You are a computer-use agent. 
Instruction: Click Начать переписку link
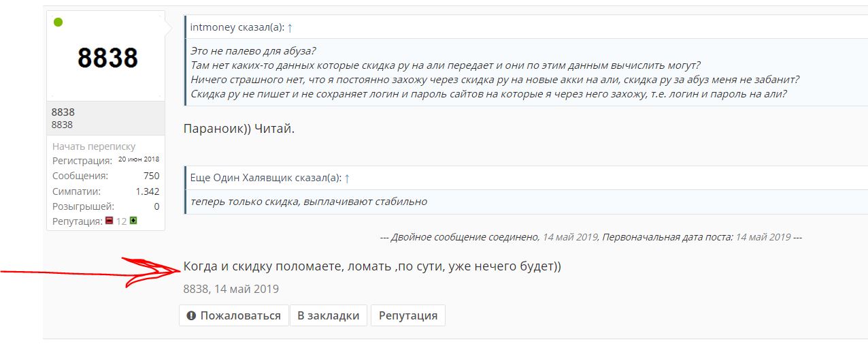pyautogui.click(x=94, y=146)
